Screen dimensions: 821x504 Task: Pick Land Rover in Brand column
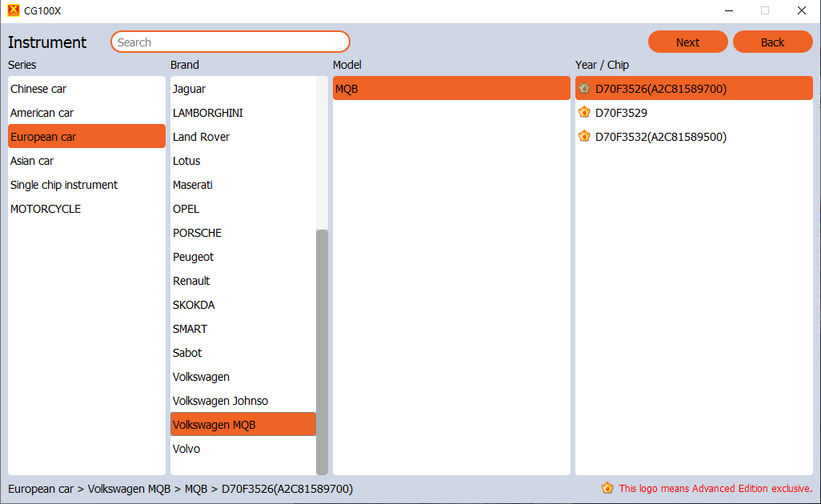(201, 137)
